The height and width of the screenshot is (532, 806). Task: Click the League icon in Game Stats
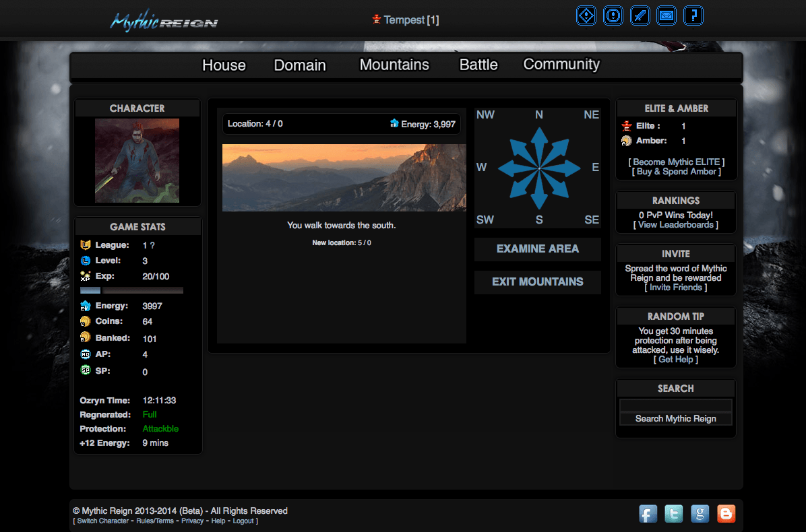pos(86,245)
